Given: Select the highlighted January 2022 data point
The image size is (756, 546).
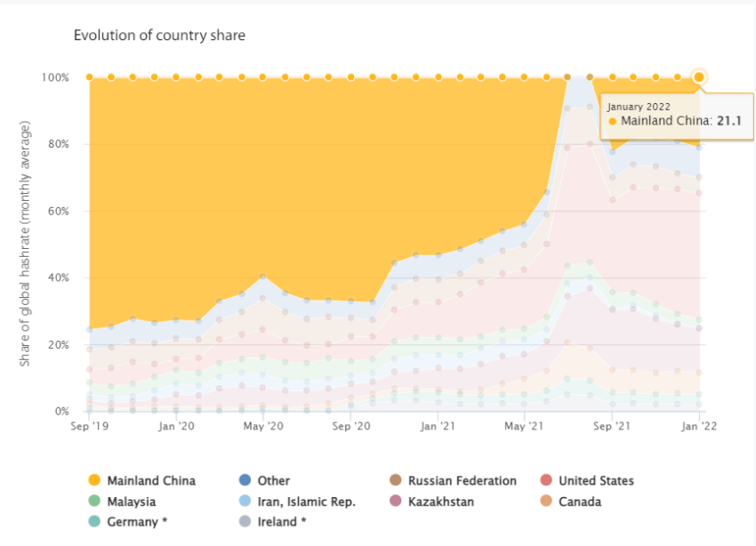Looking at the screenshot, I should pyautogui.click(x=698, y=77).
